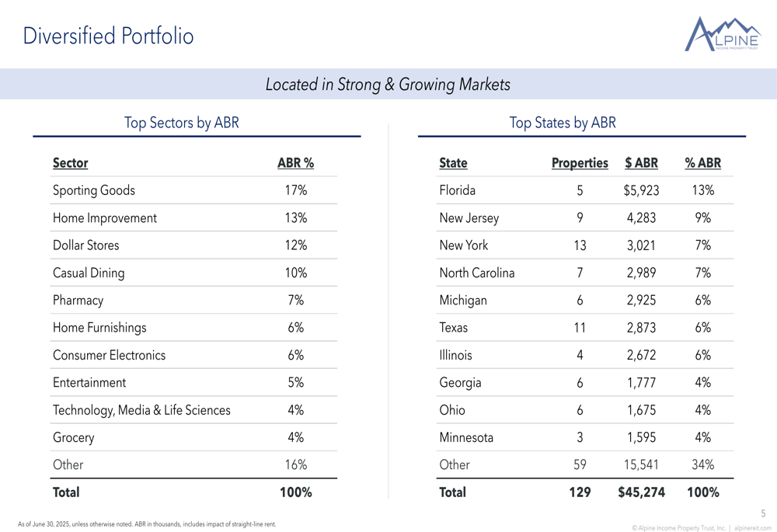777x532 pixels.
Task: Select the Home Improvement sector row
Action: point(193,218)
